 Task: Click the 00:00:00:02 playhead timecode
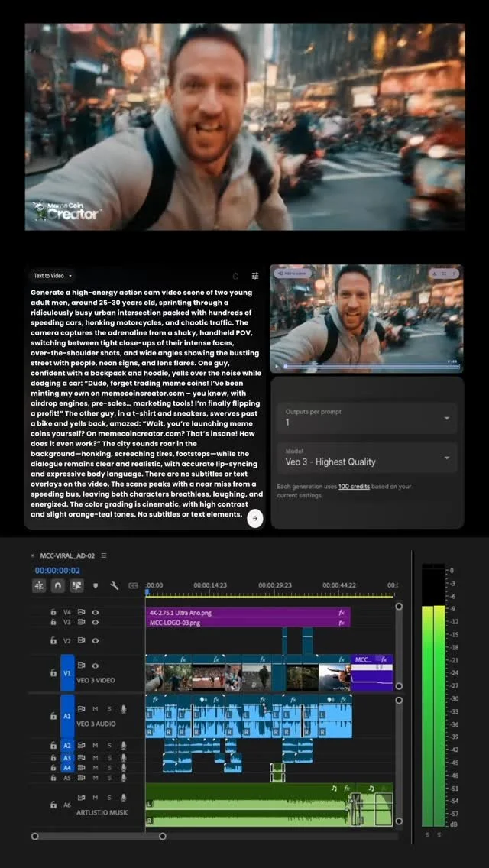[57, 570]
